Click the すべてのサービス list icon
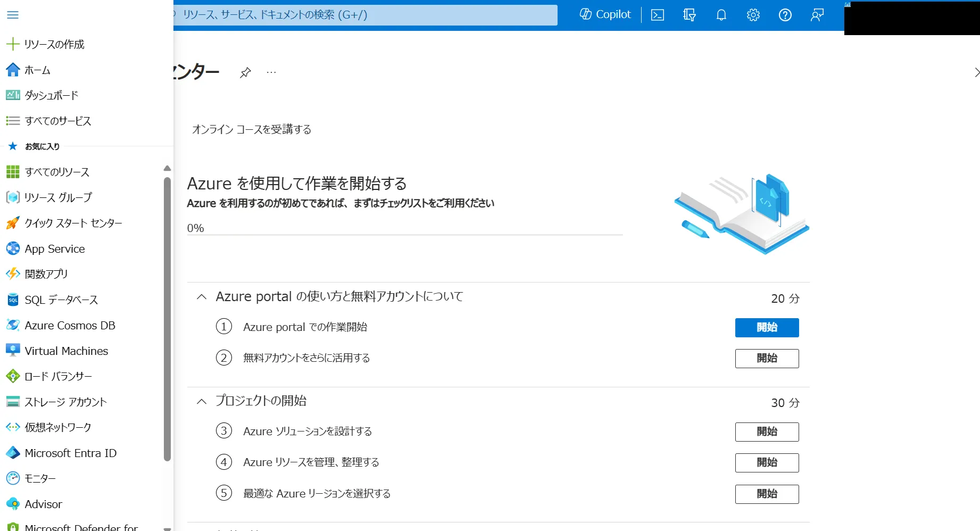Screen dimensions: 980x531 coord(13,121)
